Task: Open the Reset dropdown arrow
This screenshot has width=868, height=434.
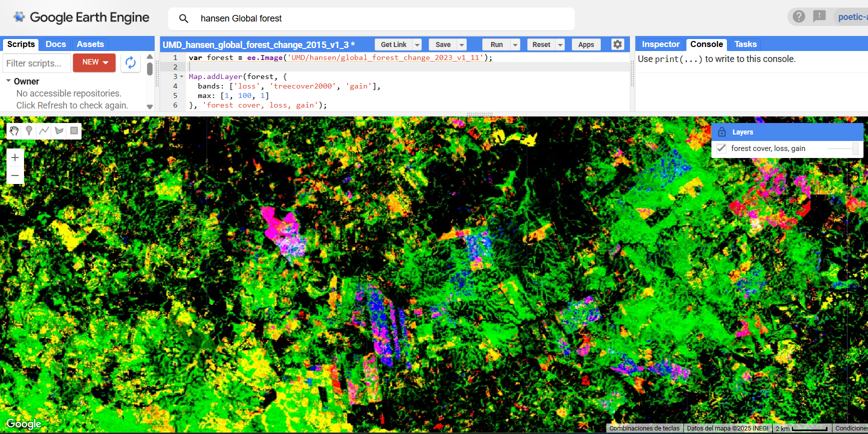Action: (x=560, y=44)
